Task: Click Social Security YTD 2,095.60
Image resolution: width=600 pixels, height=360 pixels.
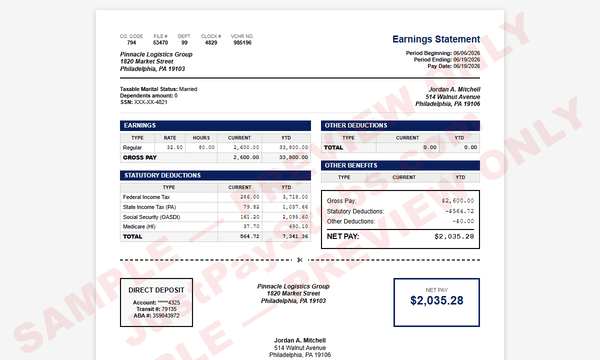Action: click(x=295, y=217)
